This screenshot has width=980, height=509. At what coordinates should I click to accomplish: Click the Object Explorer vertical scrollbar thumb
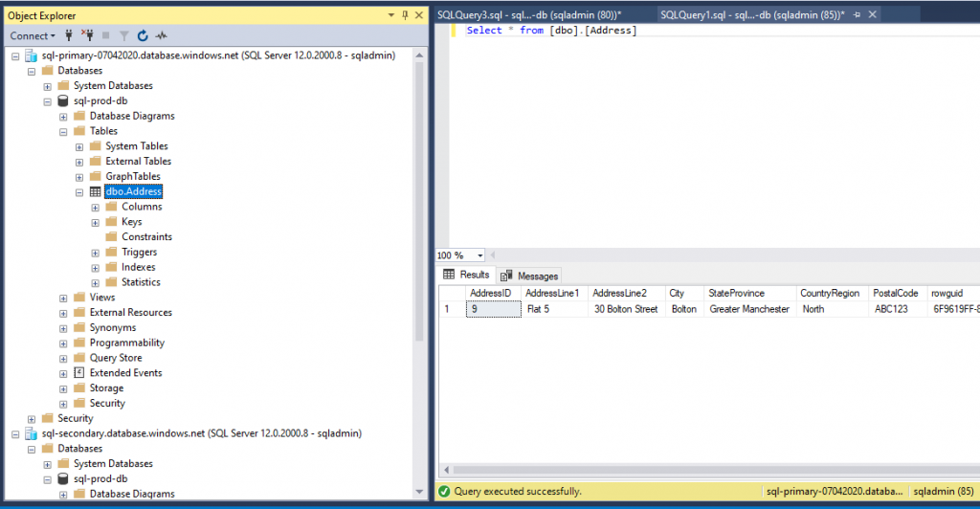[x=419, y=201]
